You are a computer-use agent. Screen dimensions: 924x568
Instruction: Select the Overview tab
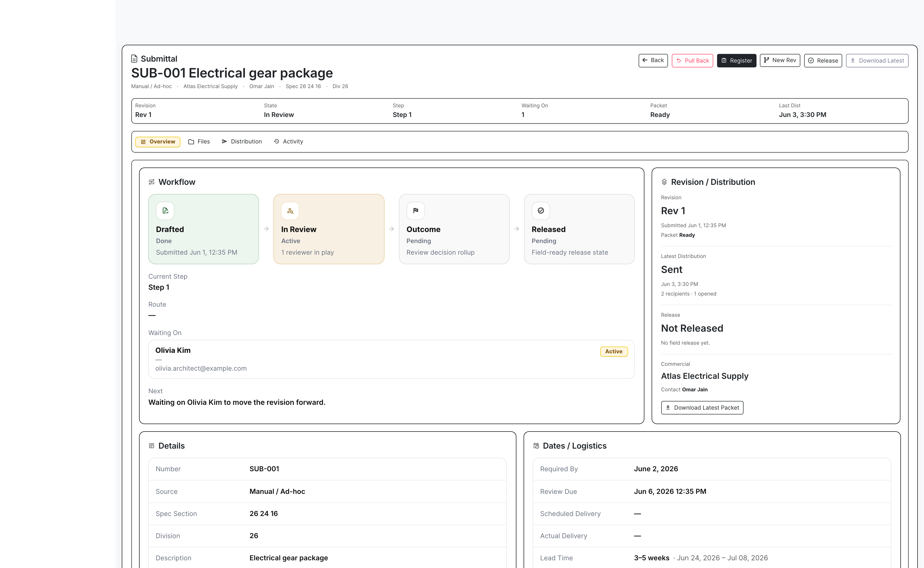click(158, 142)
